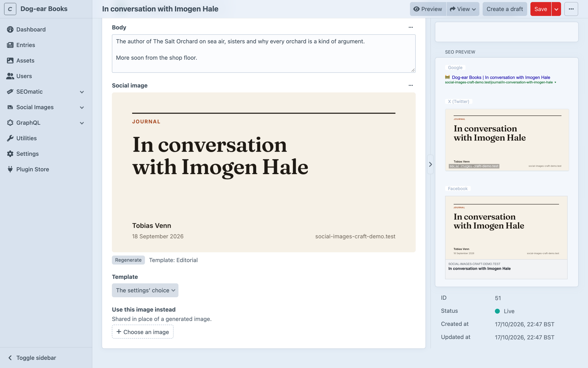Click the Google result URL dropdown arrow
Screen dimensions: 588x368
[x=556, y=83]
